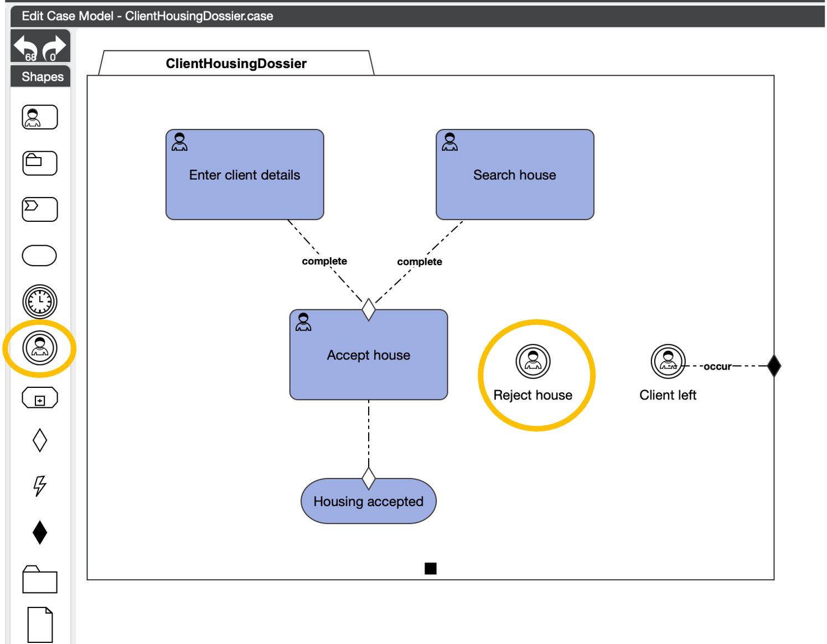Click the Shapes panel header

point(42,77)
